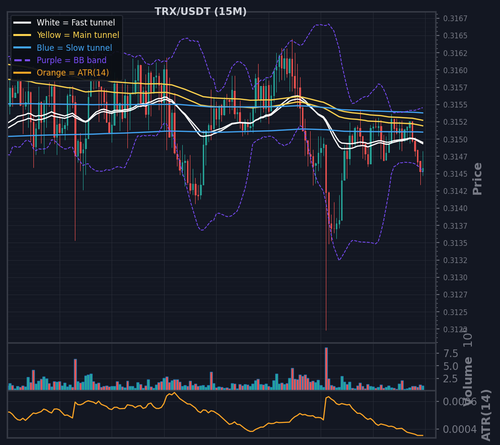Click the 0.3165 price axis label
Image resolution: width=500 pixels, height=445 pixels.
pos(455,36)
